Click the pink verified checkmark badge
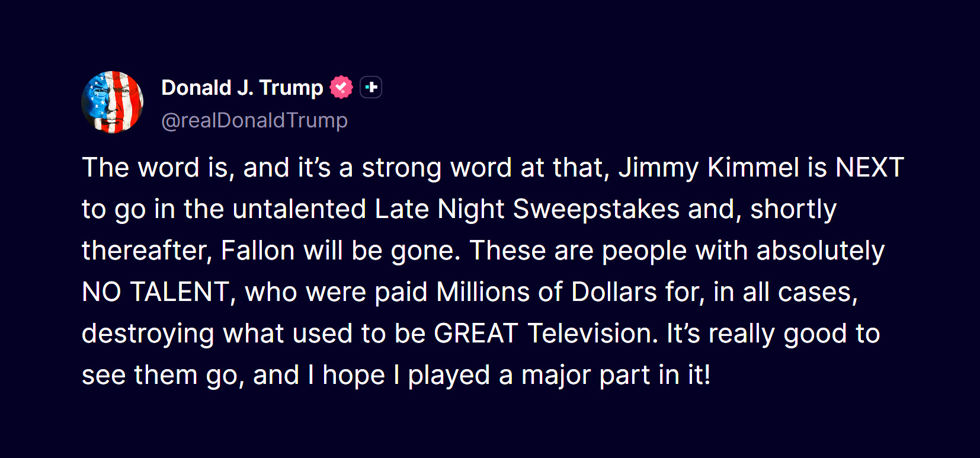This screenshot has height=458, width=980. click(x=341, y=88)
